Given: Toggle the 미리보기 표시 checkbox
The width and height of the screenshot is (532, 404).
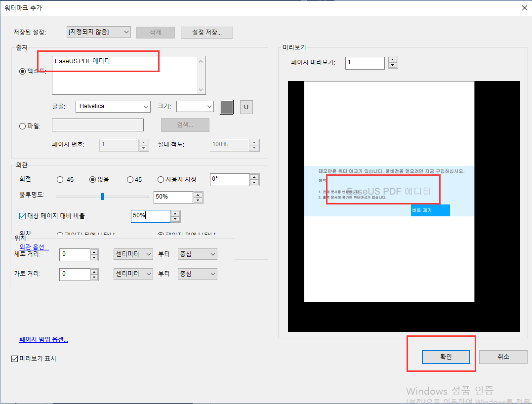Looking at the screenshot, I should [14, 359].
